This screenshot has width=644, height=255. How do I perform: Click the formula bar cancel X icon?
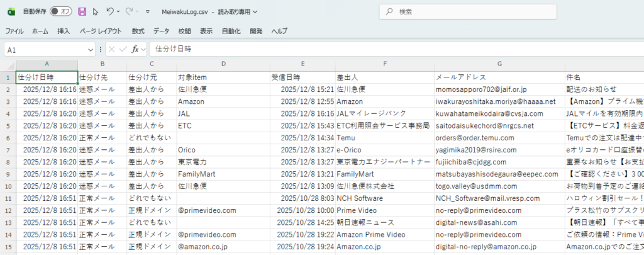pos(111,49)
